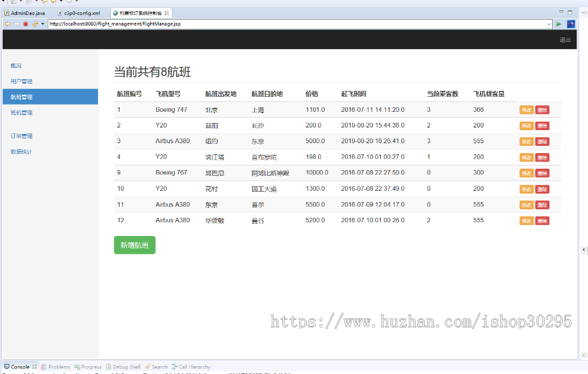Open 订单管理 in sidebar
This screenshot has height=374, width=588.
click(22, 136)
